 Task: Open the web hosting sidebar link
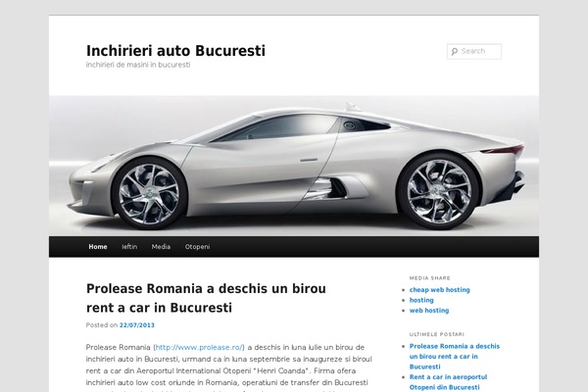click(429, 311)
